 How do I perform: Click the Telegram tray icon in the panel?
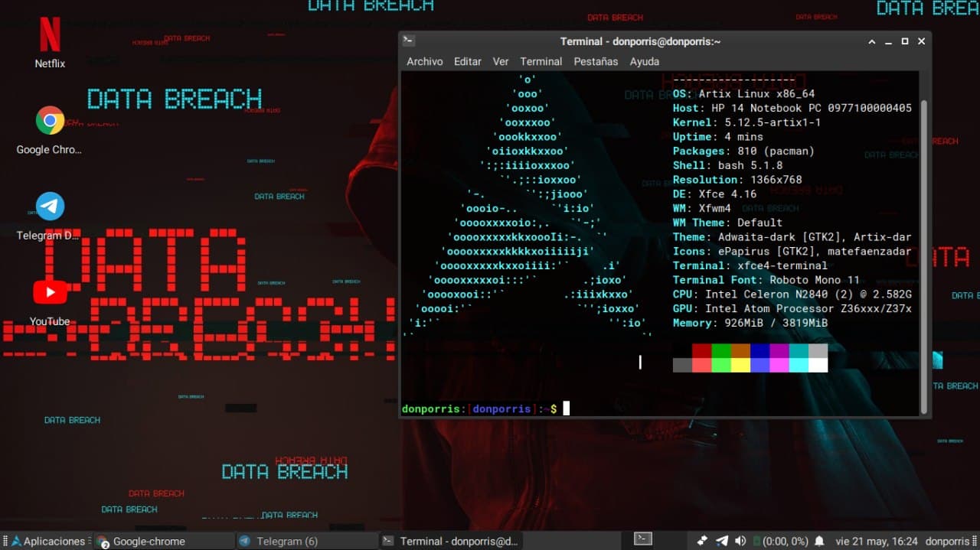721,541
